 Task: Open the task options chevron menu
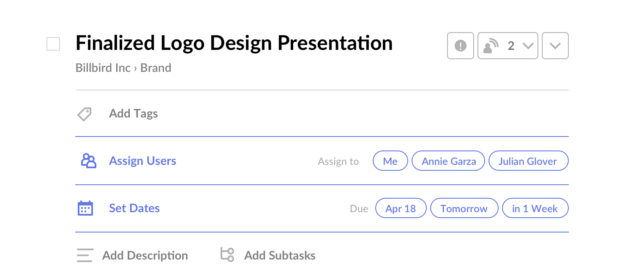point(555,46)
